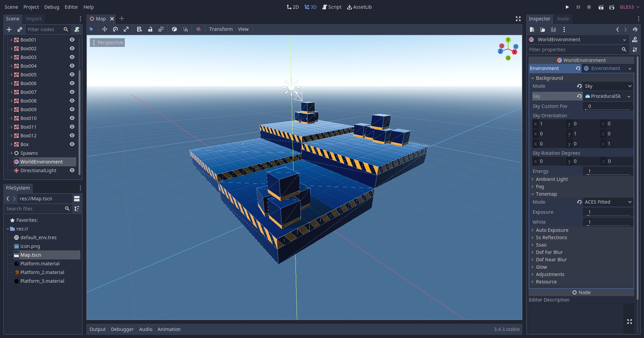Switch to the Script workspace
This screenshot has width=644, height=338.
(x=332, y=7)
